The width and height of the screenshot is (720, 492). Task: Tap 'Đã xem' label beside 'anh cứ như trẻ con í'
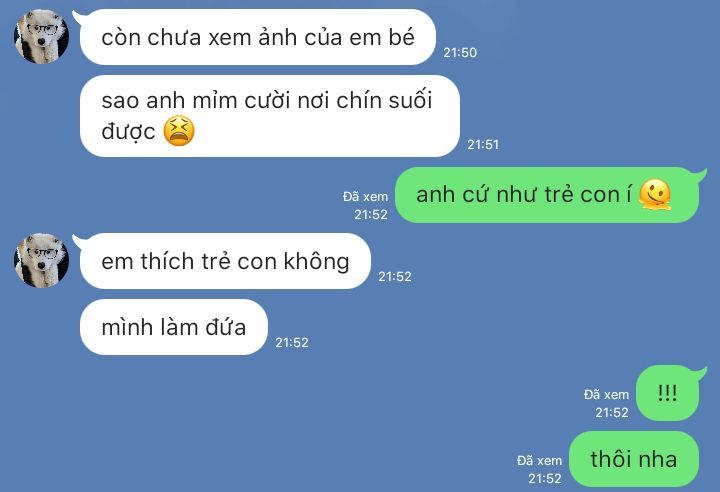366,197
